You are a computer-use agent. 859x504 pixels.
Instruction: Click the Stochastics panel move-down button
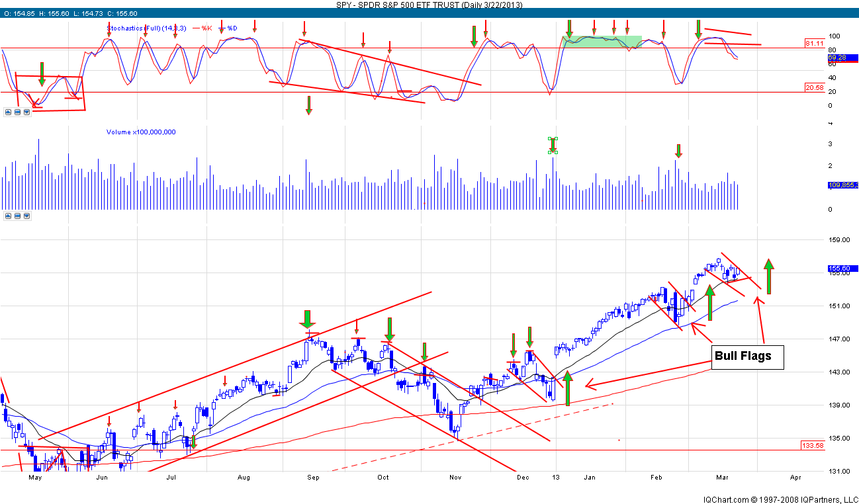coord(26,112)
